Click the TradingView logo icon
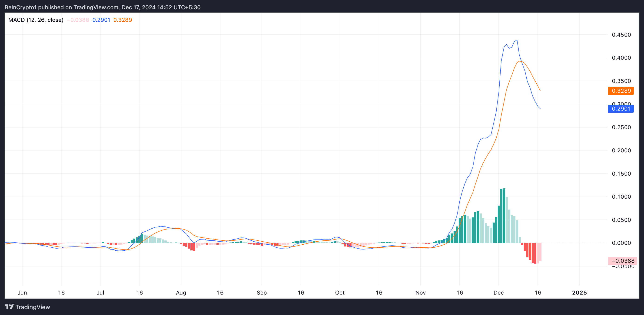The image size is (644, 315). [9, 306]
